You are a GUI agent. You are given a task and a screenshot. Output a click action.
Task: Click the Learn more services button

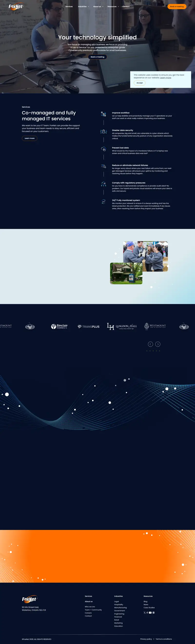[x=29, y=138]
